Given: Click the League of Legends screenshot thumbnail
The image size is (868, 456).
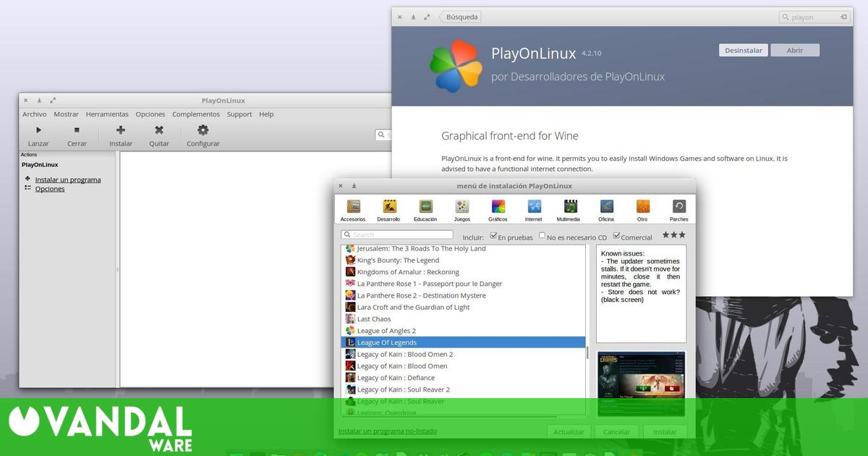Looking at the screenshot, I should 641,382.
